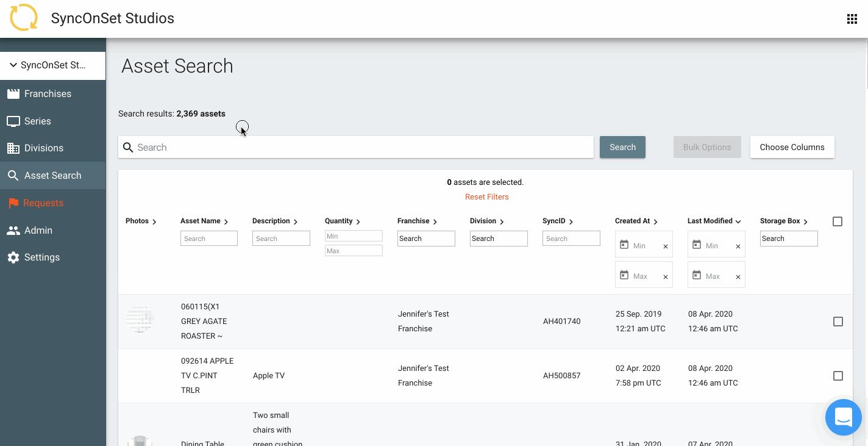Screen dimensions: 868x446
Task: Toggle the select-all assets checkbox
Action: tap(838, 221)
